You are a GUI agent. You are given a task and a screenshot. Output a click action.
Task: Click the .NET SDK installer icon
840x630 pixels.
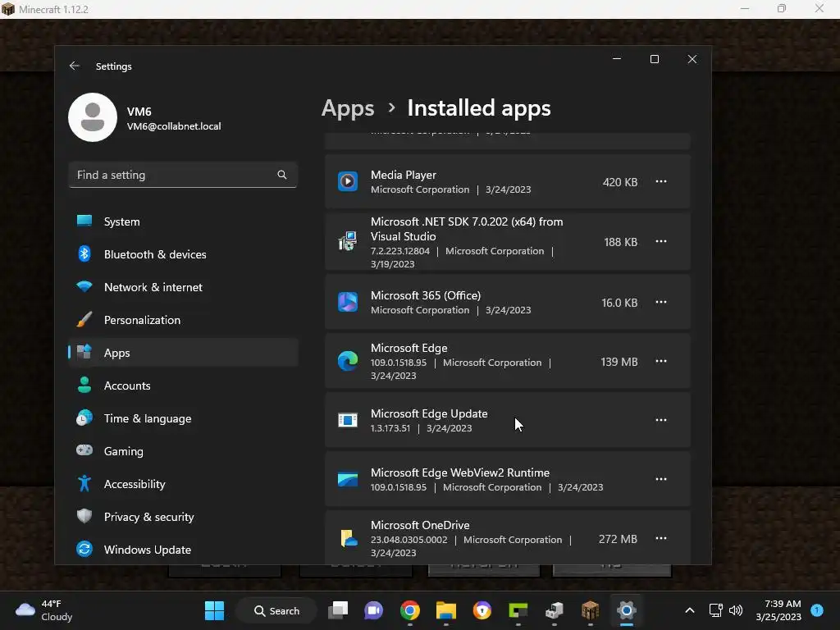(348, 242)
